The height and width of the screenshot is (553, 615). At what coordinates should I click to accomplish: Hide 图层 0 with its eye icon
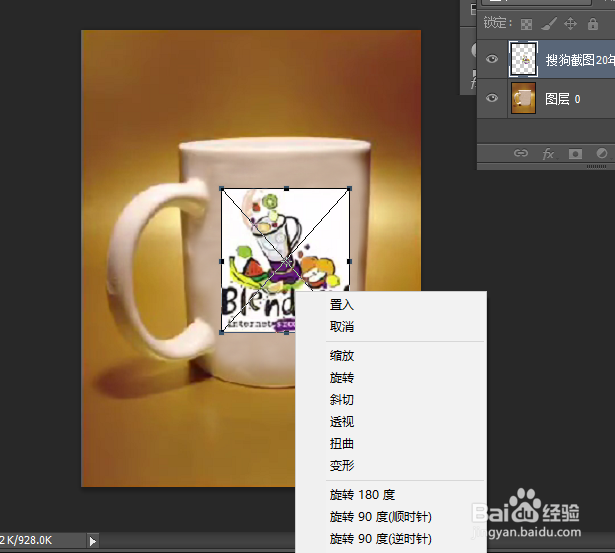pos(492,98)
